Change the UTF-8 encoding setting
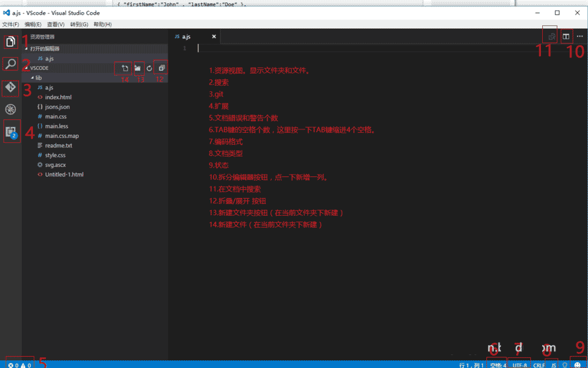 click(x=518, y=365)
